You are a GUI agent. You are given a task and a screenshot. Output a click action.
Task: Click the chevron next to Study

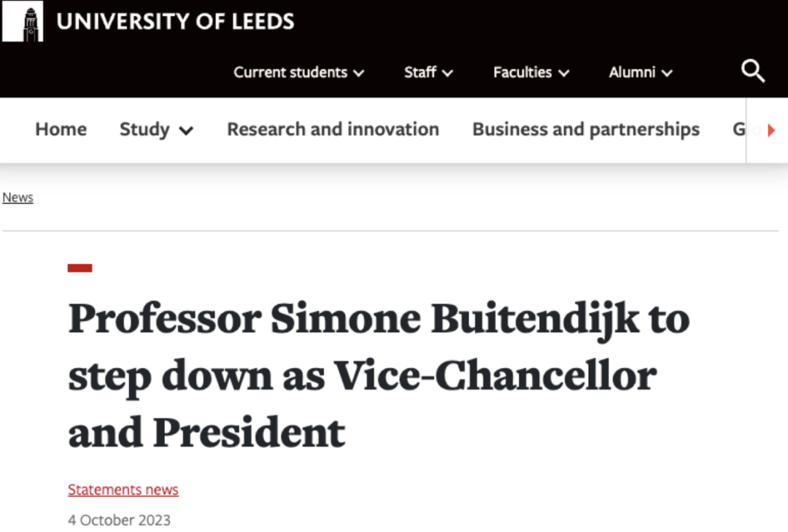click(x=186, y=131)
